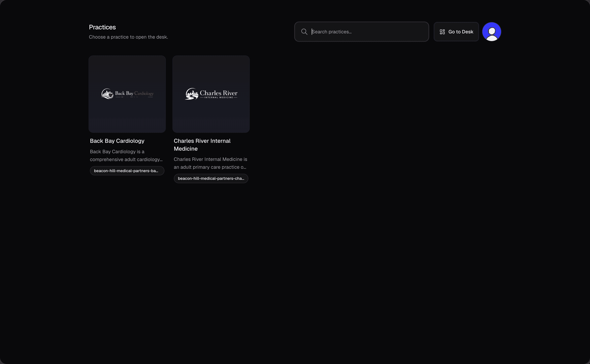Focus the Search practices input field
The width and height of the screenshot is (590, 364).
[361, 32]
